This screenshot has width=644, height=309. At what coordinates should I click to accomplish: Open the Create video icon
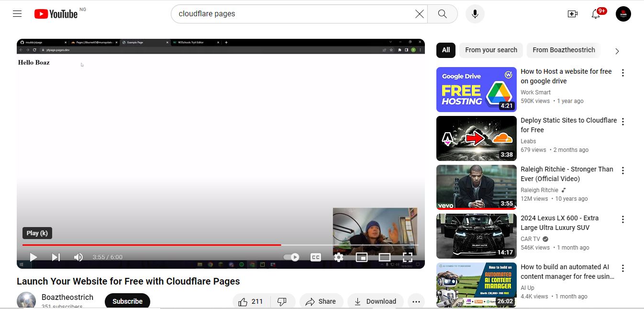click(572, 14)
